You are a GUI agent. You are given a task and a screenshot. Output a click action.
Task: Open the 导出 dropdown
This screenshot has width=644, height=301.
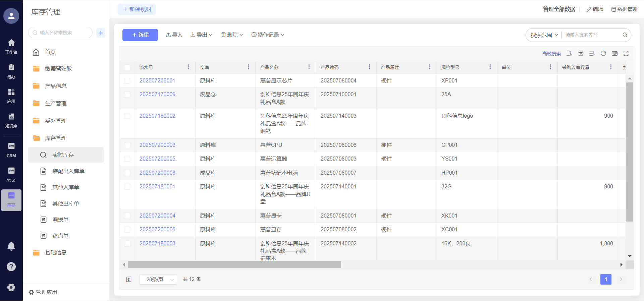pos(201,35)
